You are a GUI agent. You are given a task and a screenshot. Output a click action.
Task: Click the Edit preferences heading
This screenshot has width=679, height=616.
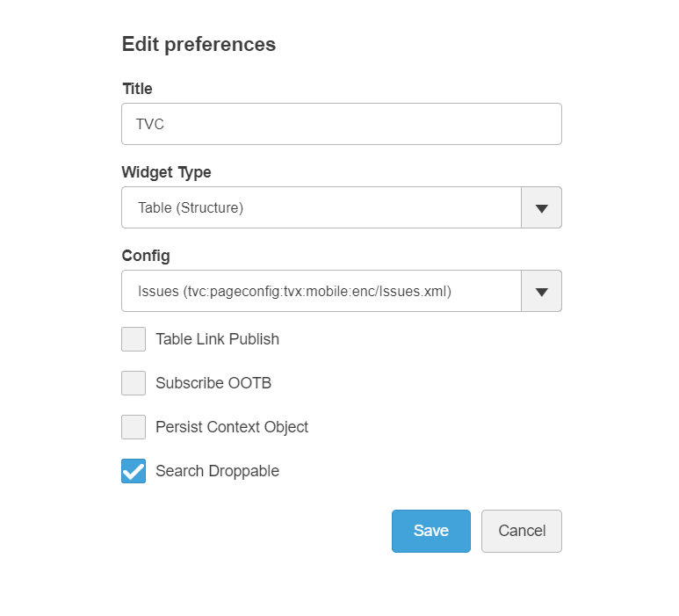(x=199, y=44)
